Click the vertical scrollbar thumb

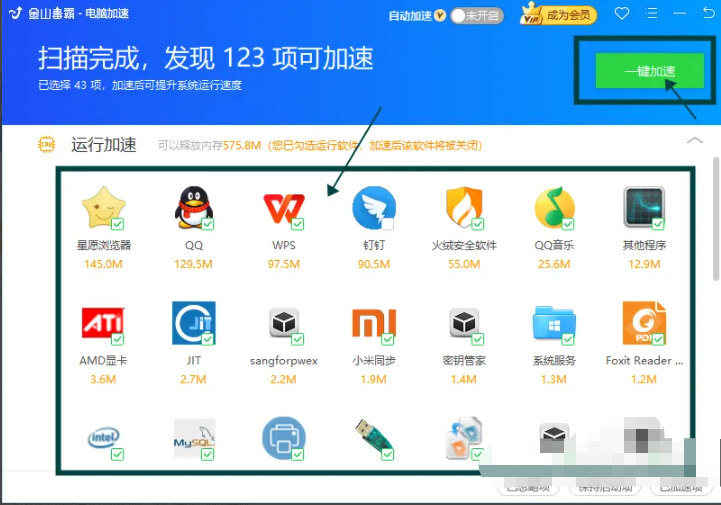pyautogui.click(x=715, y=218)
